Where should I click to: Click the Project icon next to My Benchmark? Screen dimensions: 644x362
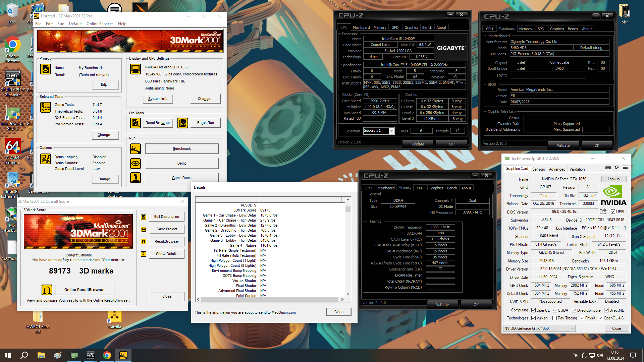point(46,69)
